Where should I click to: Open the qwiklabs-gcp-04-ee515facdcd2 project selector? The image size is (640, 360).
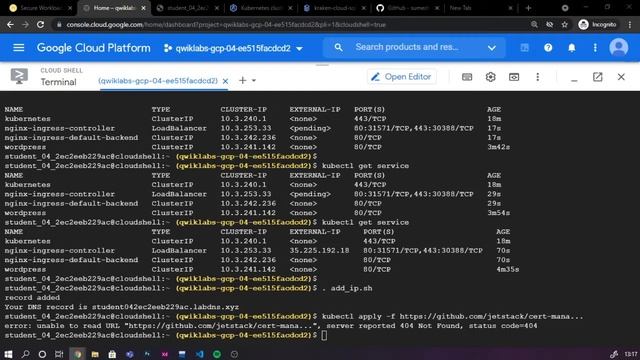click(233, 48)
